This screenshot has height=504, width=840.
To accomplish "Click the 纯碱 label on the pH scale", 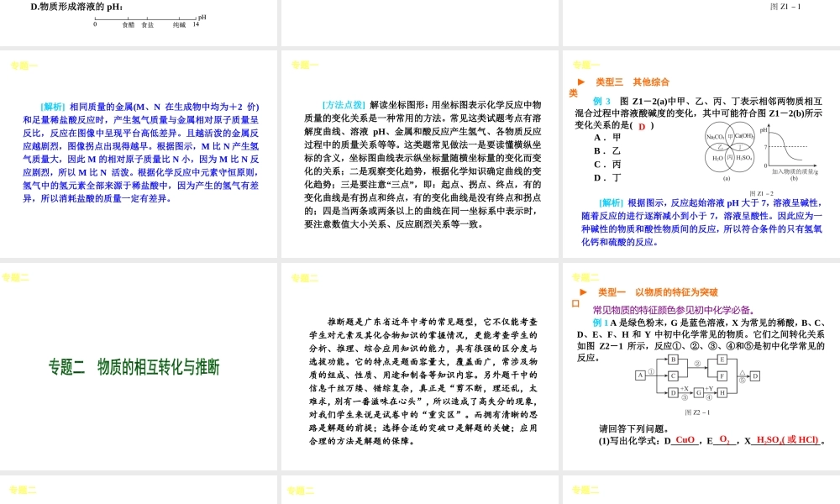I will click(x=179, y=24).
